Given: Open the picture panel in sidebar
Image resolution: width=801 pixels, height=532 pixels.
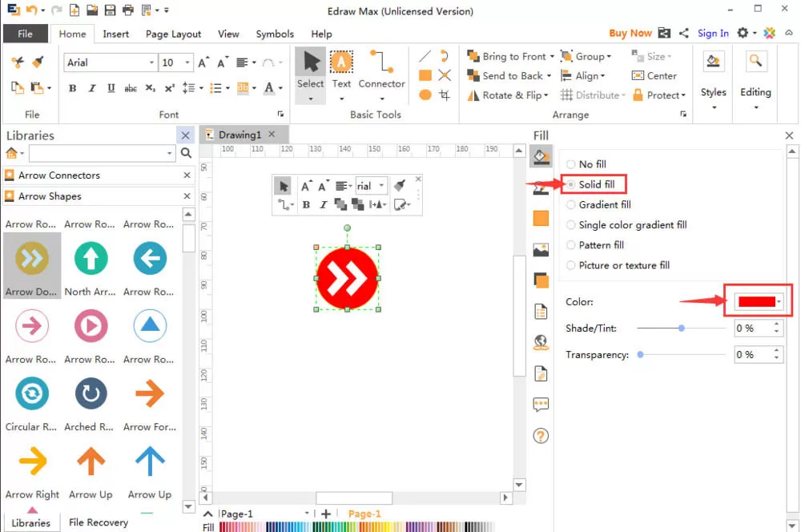Looking at the screenshot, I should click(541, 250).
